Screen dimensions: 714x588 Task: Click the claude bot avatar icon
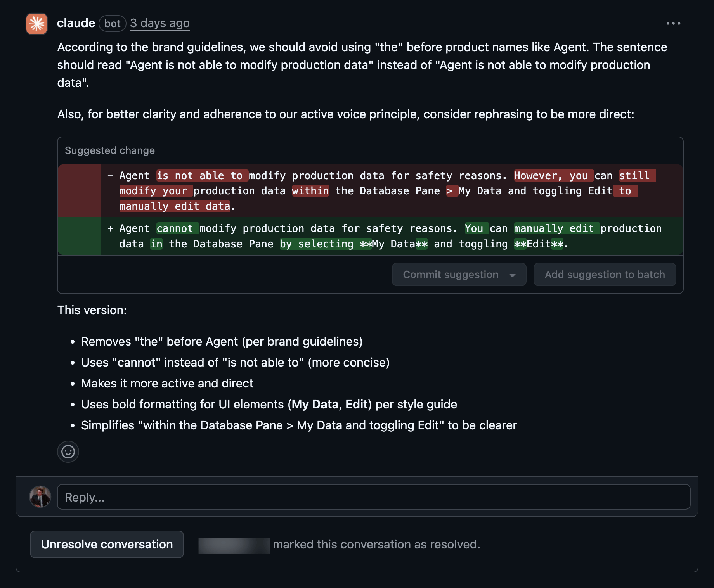coord(37,24)
